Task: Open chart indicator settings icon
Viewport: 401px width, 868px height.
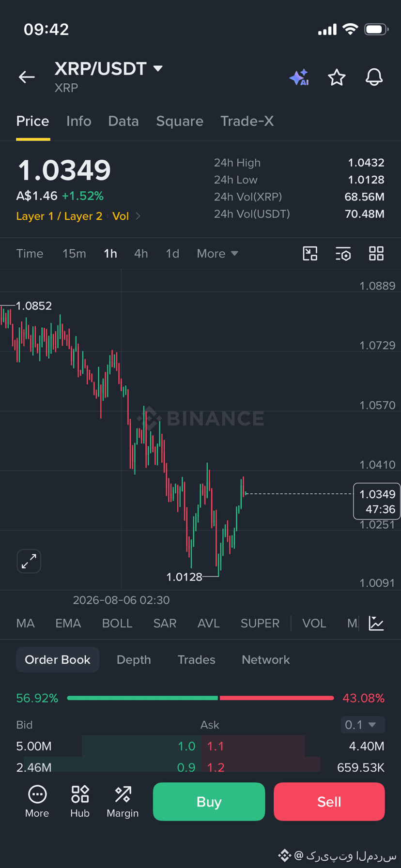Action: tap(343, 254)
